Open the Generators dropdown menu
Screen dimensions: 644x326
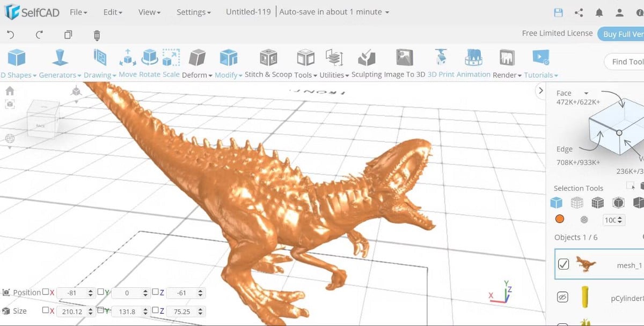click(x=60, y=75)
